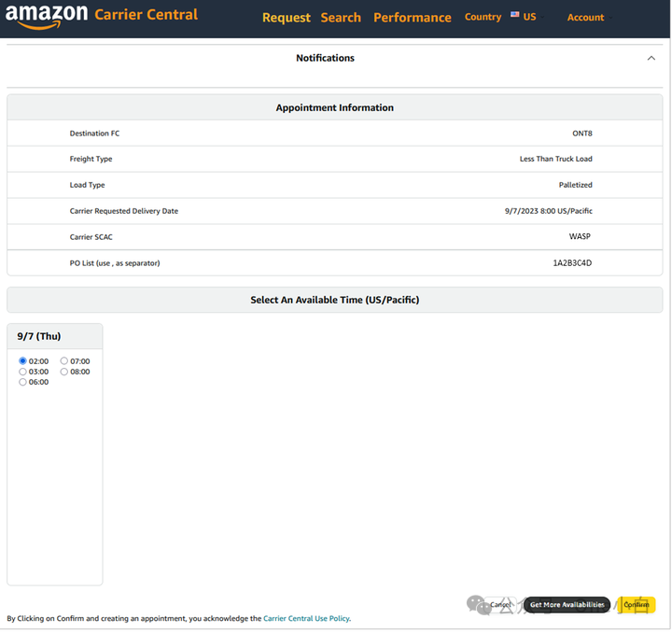This screenshot has height=633, width=672.
Task: Select the 08:00 time slot
Action: (63, 372)
